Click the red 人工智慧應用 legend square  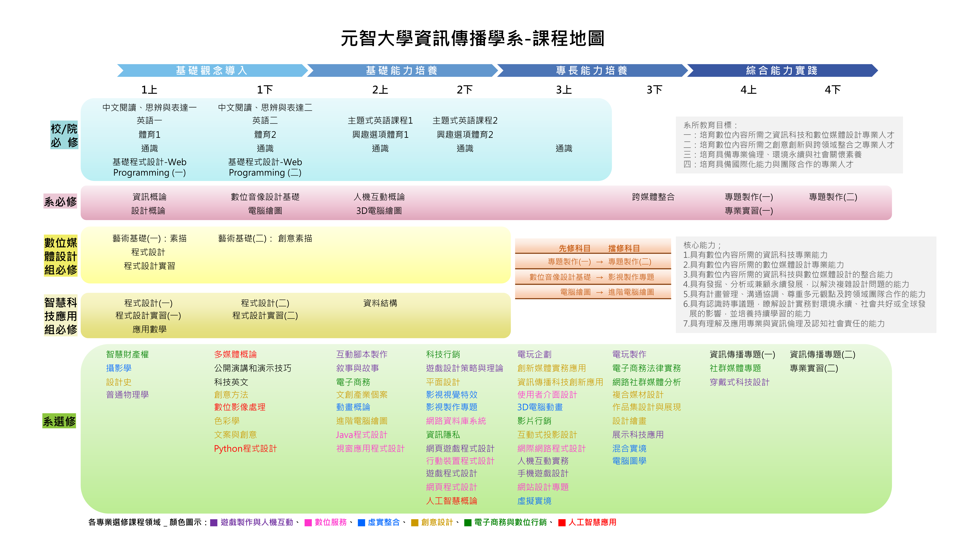pos(562,523)
